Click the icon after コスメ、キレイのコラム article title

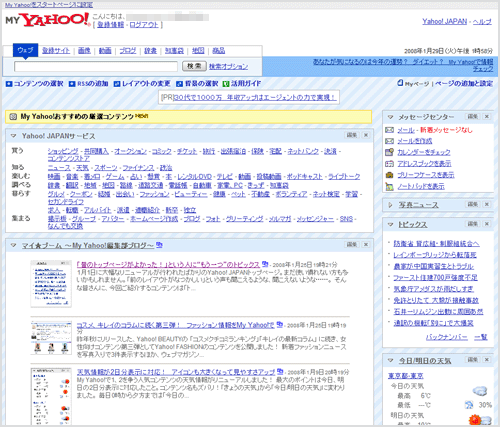(280, 324)
